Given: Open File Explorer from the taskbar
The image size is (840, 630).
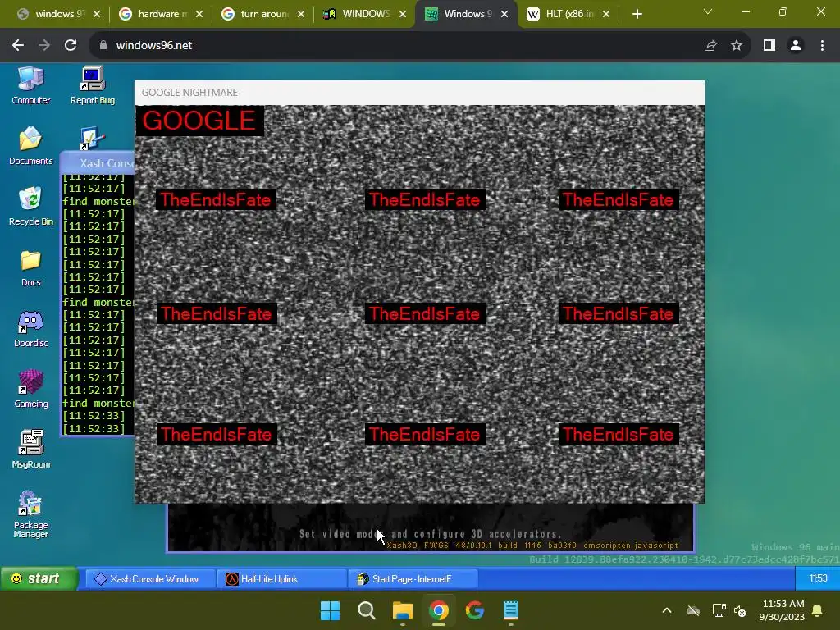Looking at the screenshot, I should 402,610.
